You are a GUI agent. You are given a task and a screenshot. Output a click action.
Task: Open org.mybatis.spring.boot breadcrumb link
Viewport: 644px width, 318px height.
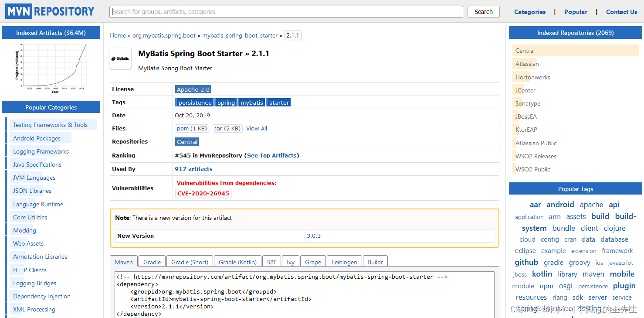tap(164, 35)
